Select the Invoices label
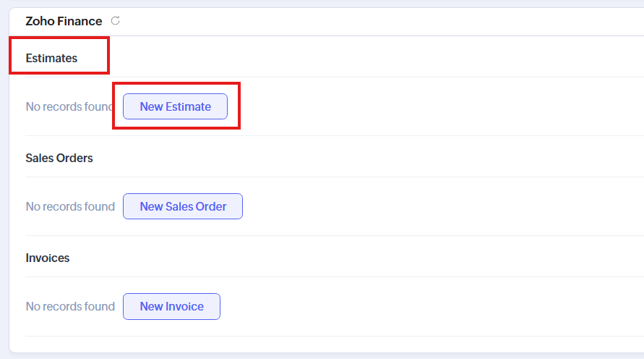The height and width of the screenshot is (359, 644). [x=48, y=258]
